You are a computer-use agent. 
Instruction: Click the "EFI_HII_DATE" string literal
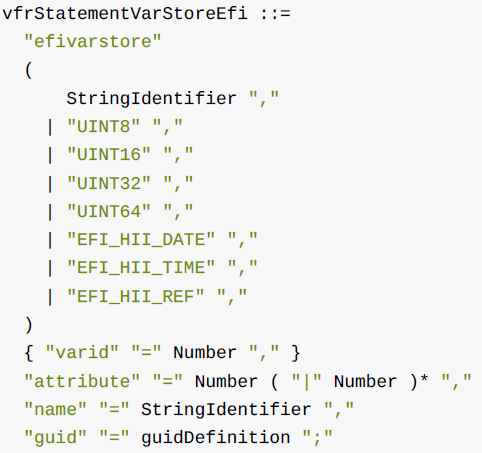[x=141, y=240]
